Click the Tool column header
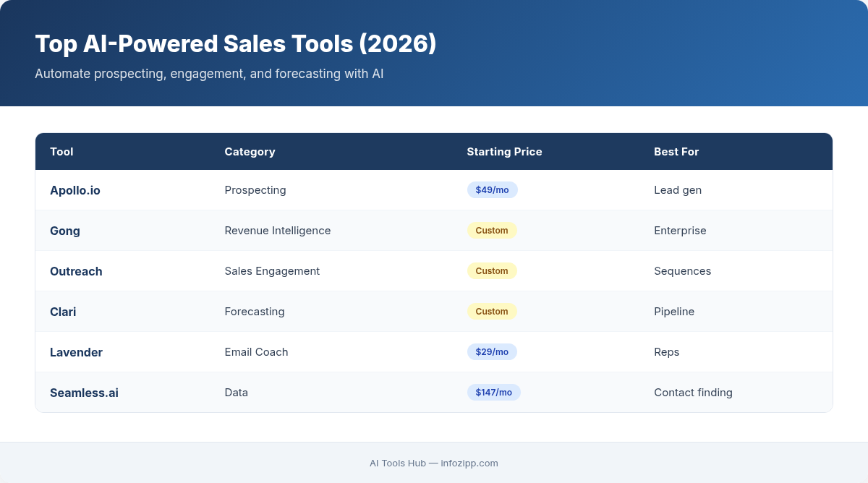 coord(61,152)
